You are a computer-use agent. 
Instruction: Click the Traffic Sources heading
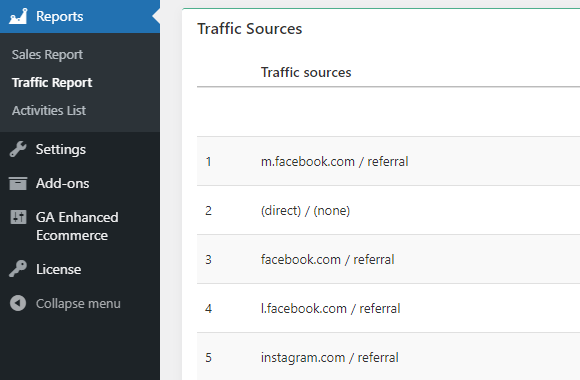coord(250,29)
